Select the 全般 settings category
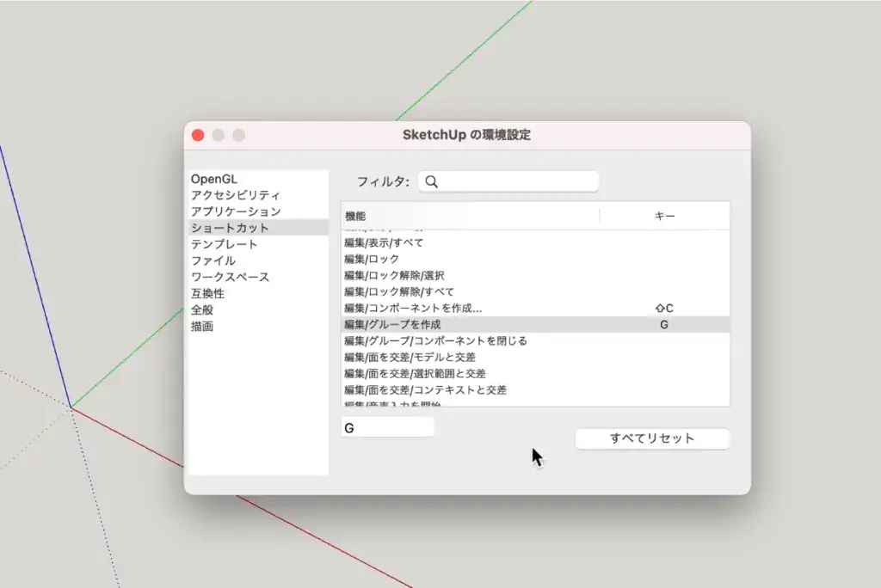This screenshot has width=881, height=588. point(203,309)
